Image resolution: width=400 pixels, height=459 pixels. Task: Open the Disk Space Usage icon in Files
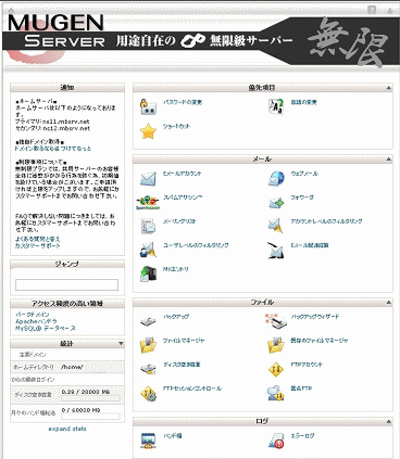[148, 369]
